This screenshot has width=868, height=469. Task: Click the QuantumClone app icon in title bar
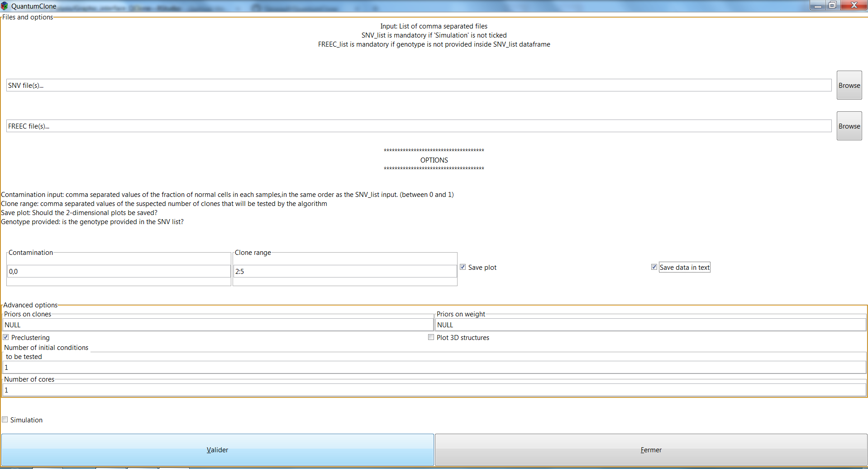5,6
